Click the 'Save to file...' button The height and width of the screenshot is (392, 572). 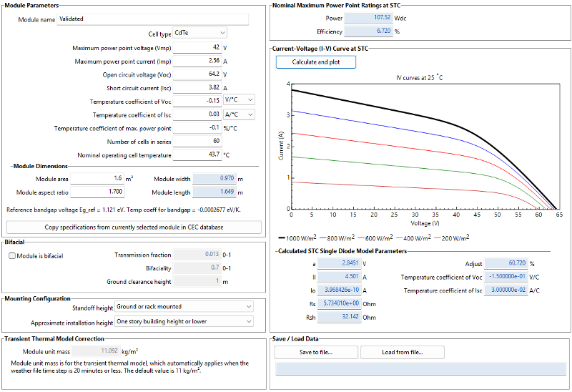pos(315,352)
